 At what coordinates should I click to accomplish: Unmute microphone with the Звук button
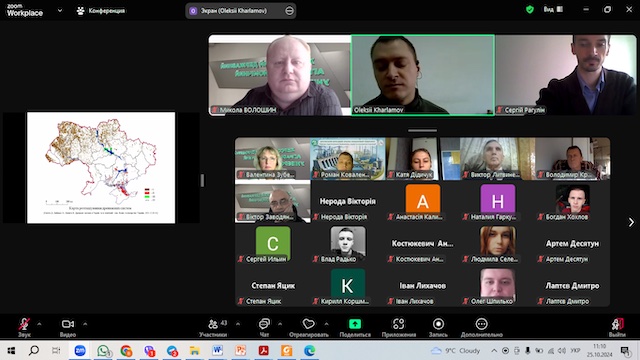click(x=24, y=327)
